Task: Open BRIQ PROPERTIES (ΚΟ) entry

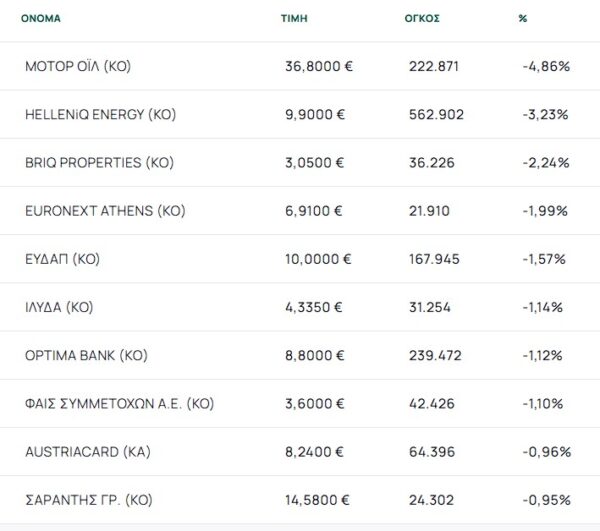Action: click(x=99, y=163)
